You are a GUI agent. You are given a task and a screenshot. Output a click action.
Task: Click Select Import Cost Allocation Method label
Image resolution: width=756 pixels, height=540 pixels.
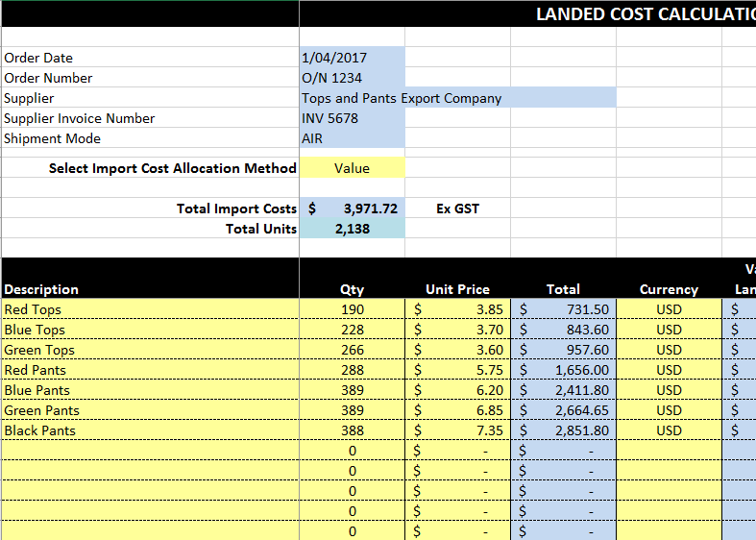click(x=173, y=168)
